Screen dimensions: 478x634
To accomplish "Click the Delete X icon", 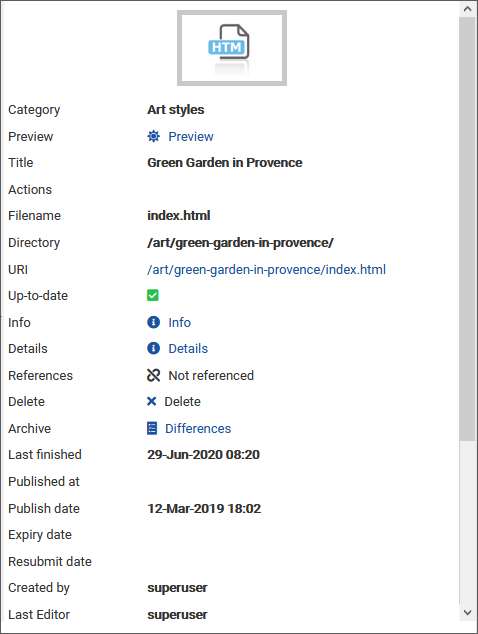I will click(x=152, y=401).
